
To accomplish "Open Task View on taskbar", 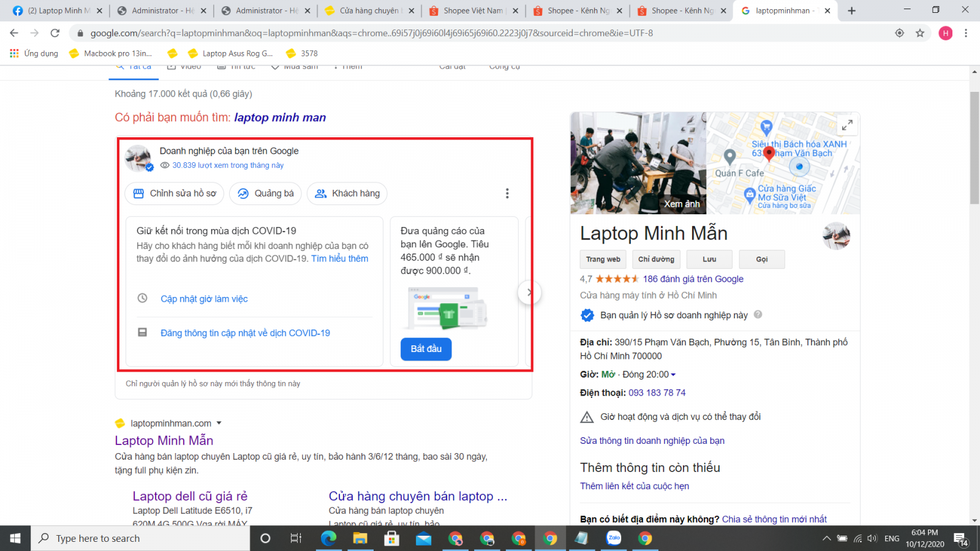I will tap(296, 538).
